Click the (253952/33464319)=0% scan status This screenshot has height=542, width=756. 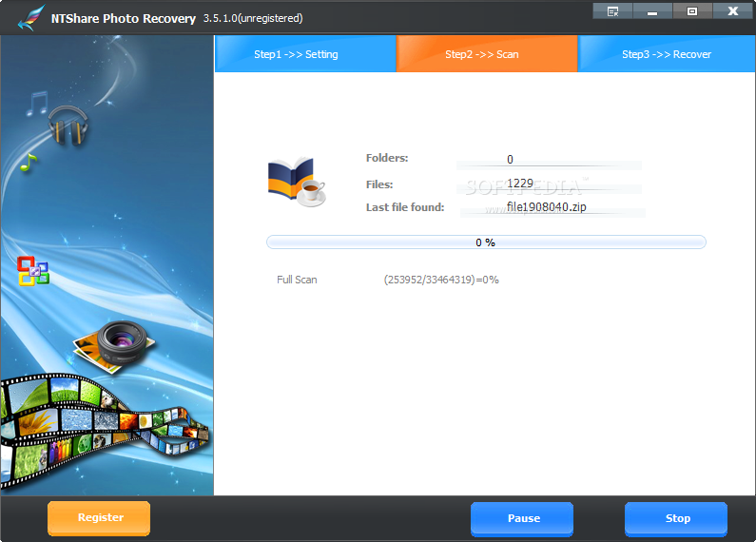[x=441, y=280]
